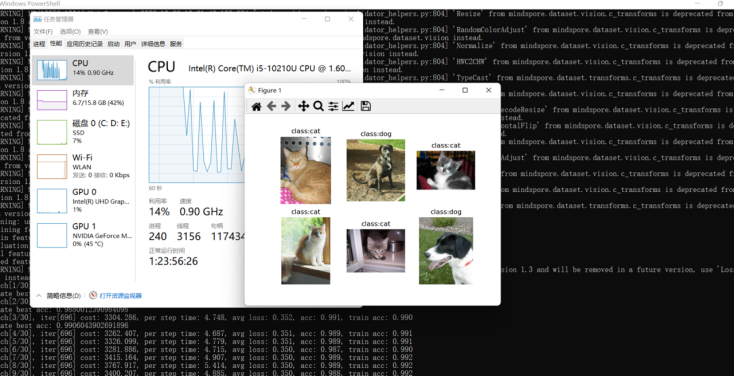This screenshot has height=377, width=734.
Task: Collapse view with 简略信息 chevron arrow
Action: click(38, 296)
